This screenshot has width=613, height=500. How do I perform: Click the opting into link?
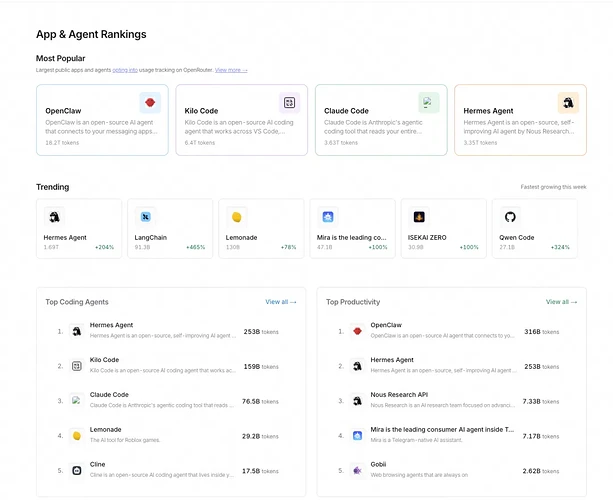(125, 70)
